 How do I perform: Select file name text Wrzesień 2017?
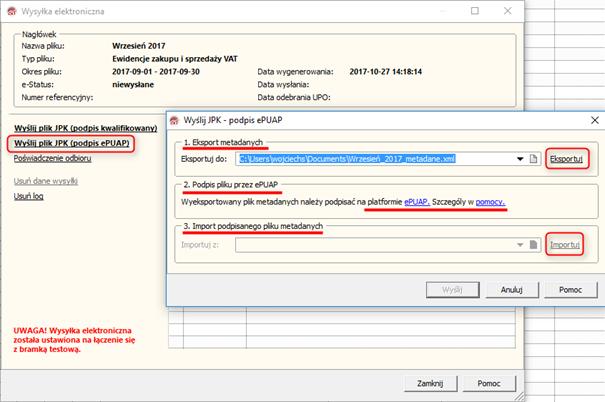pos(139,46)
